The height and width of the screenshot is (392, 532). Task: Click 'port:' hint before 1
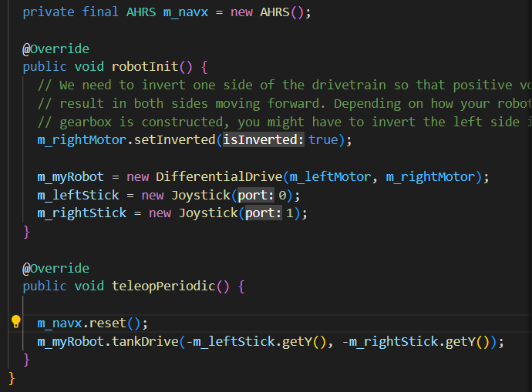click(263, 213)
